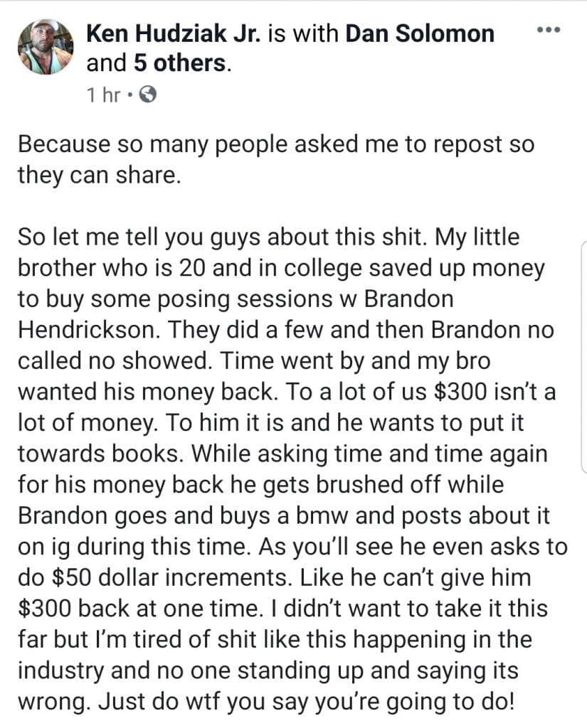Open the three-dot post options menu

click(x=548, y=30)
